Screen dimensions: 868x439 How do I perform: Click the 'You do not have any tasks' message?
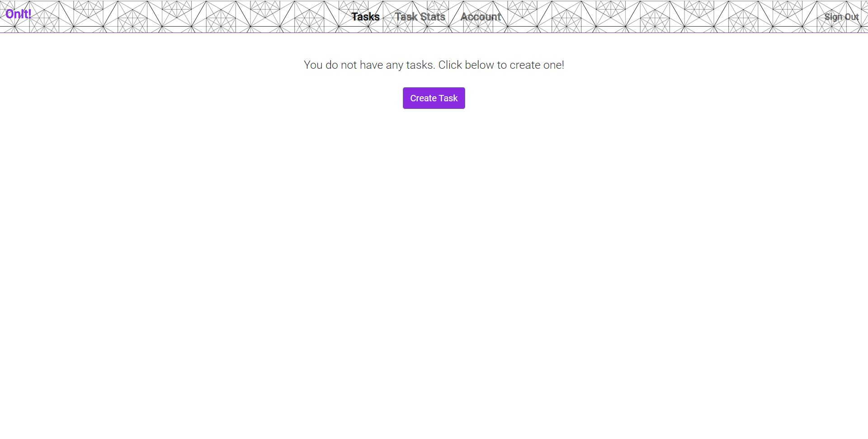(434, 65)
